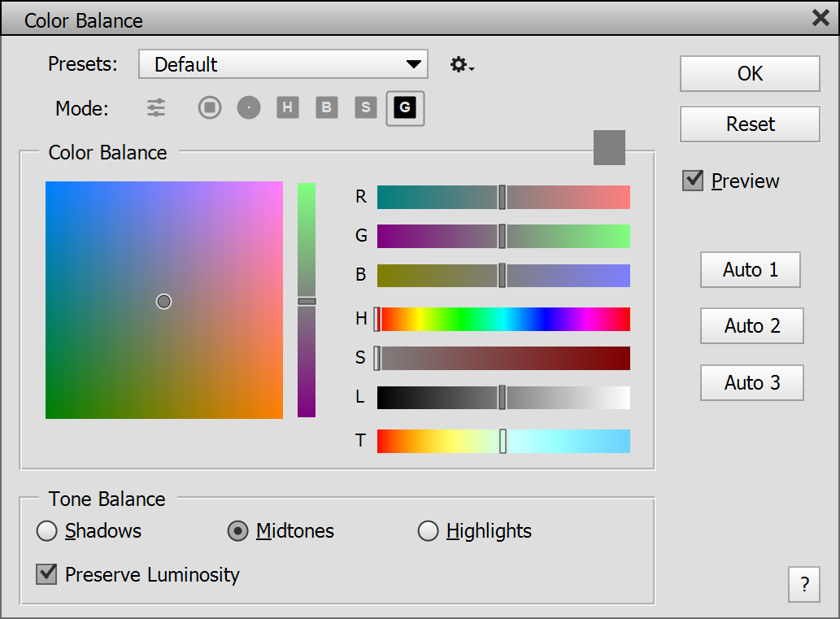
Task: Click the OK button
Action: tap(750, 73)
